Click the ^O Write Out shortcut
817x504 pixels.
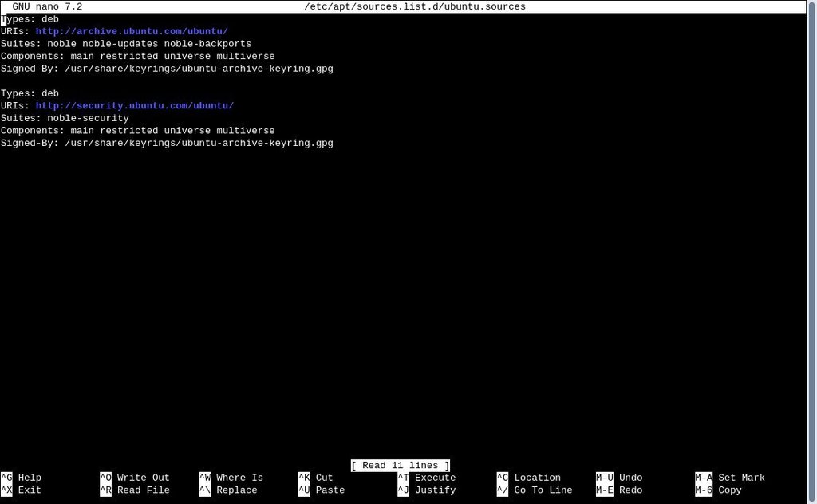[135, 478]
